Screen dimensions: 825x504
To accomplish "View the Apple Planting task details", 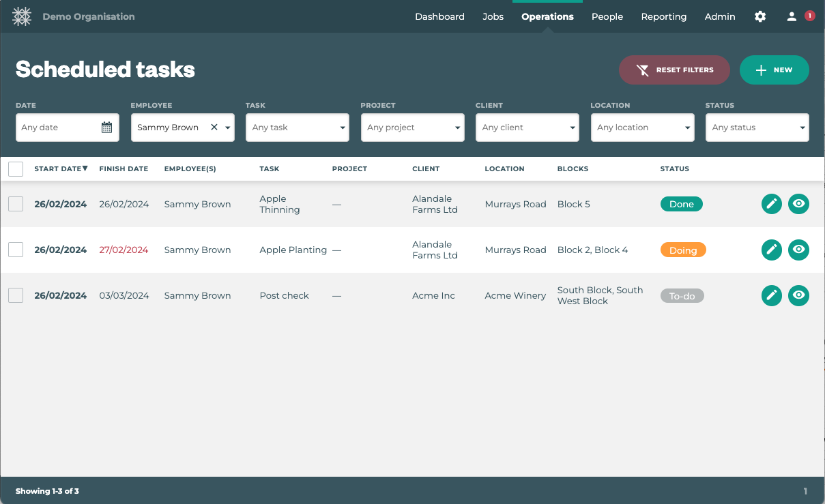I will tap(798, 250).
